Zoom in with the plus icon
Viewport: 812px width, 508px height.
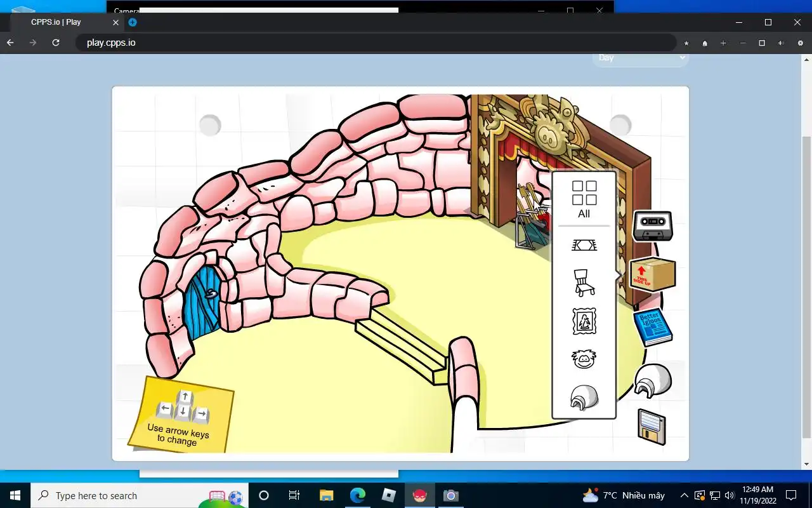click(723, 43)
